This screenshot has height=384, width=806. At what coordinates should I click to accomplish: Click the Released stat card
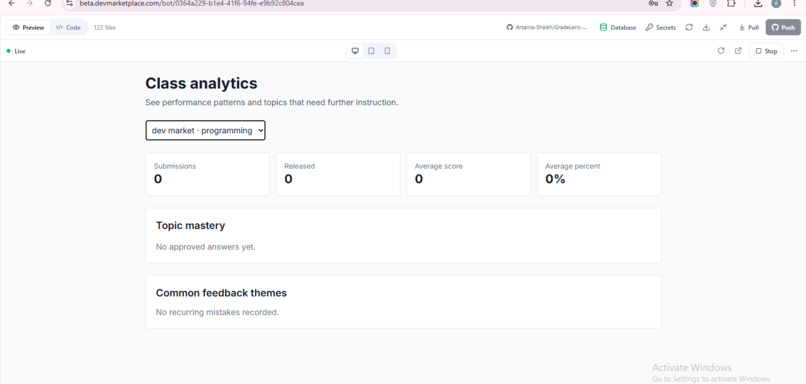338,174
